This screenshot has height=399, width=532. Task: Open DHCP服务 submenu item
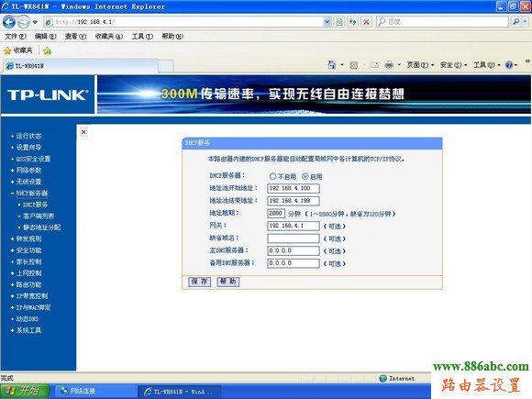(x=35, y=205)
